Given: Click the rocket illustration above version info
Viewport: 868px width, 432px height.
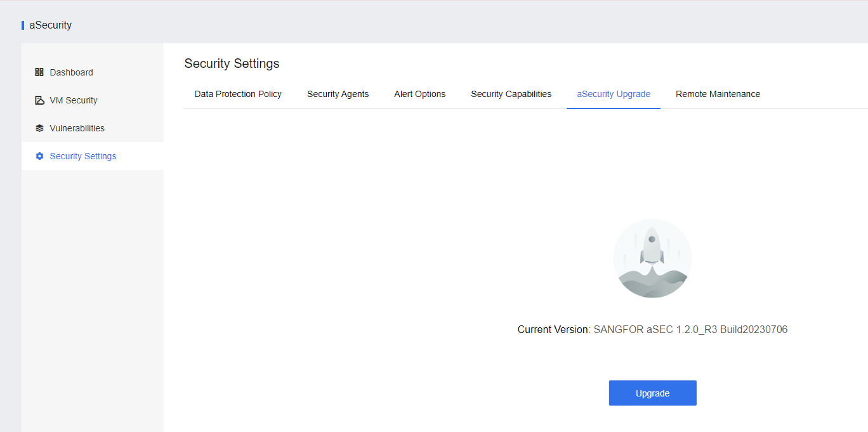Looking at the screenshot, I should pos(652,258).
